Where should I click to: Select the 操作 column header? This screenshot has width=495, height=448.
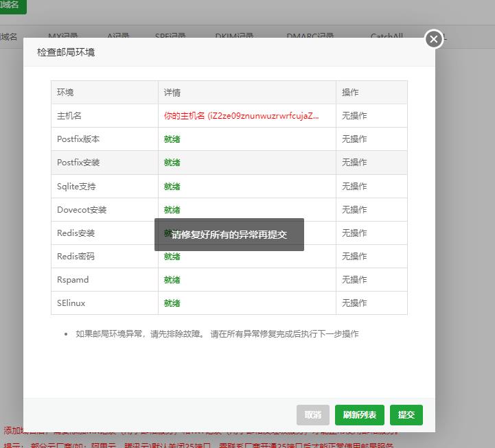[350, 93]
